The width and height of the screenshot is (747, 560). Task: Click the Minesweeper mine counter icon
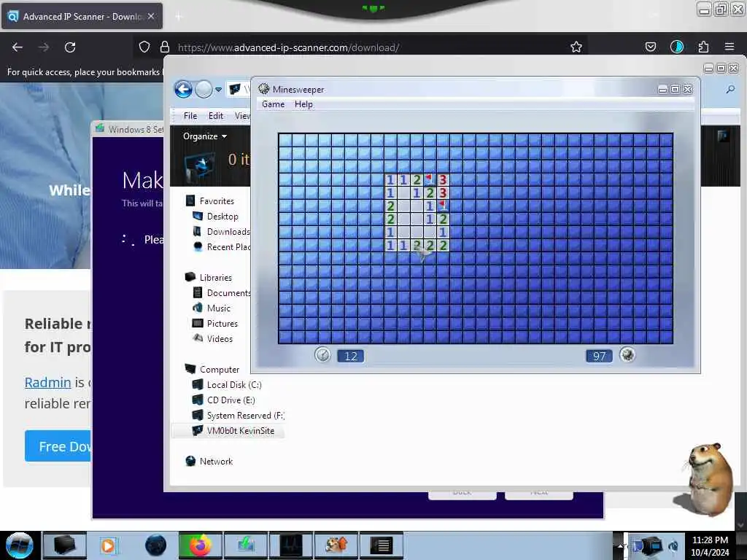(x=627, y=355)
